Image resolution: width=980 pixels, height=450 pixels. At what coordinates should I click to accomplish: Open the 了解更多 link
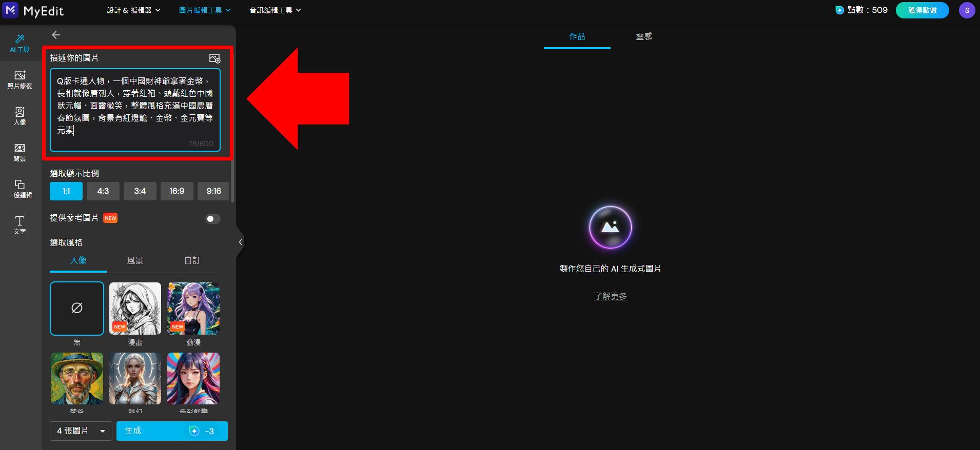point(610,296)
